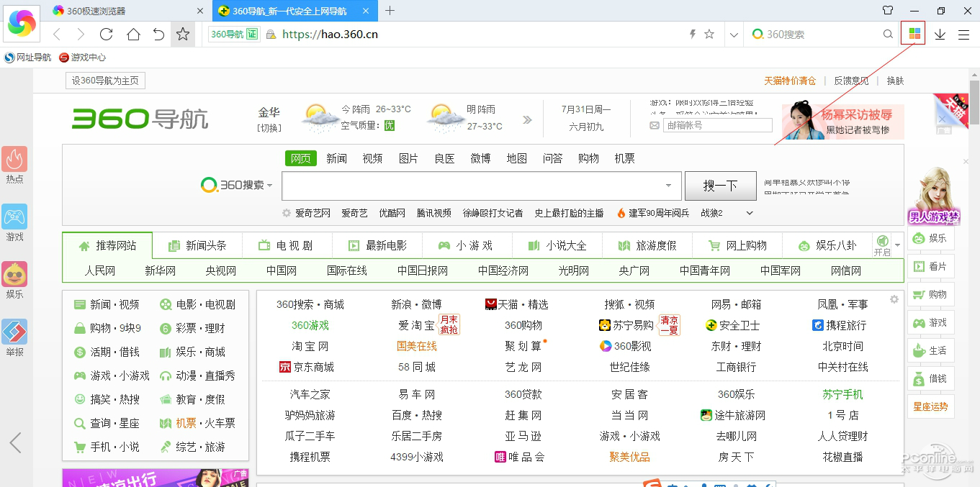The image size is (980, 487).
Task: Click 设360导航为主页 button
Action: click(x=105, y=81)
